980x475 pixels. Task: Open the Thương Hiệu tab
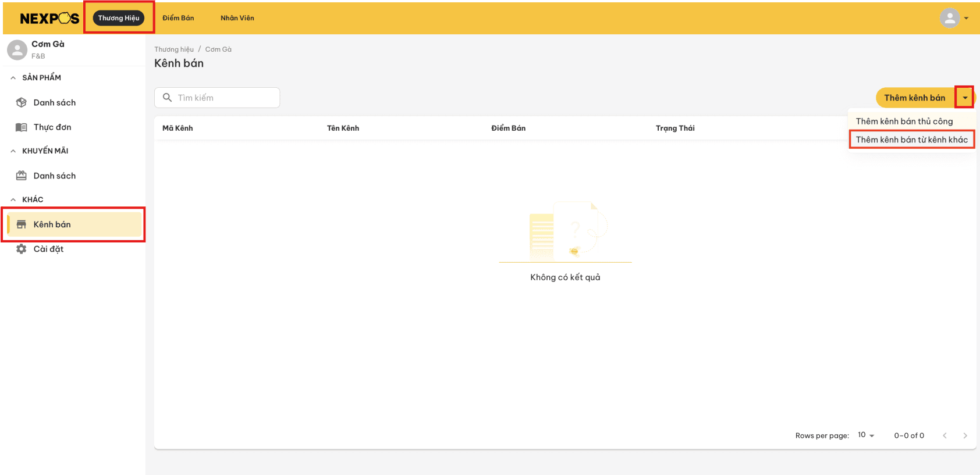click(119, 18)
